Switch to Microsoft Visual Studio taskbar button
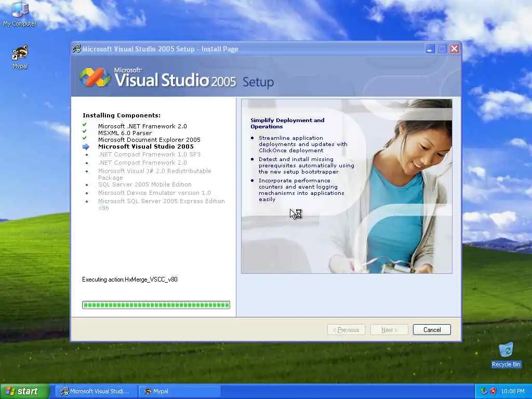 click(x=96, y=391)
